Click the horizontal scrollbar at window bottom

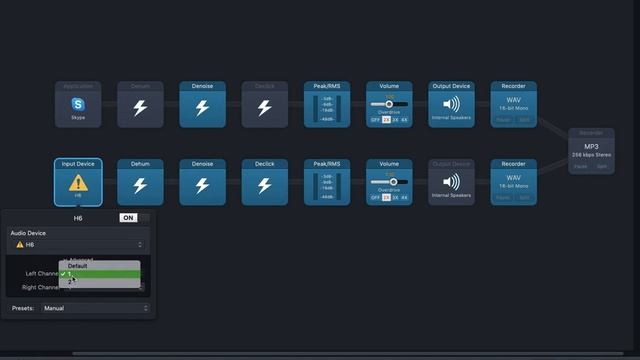[348, 353]
